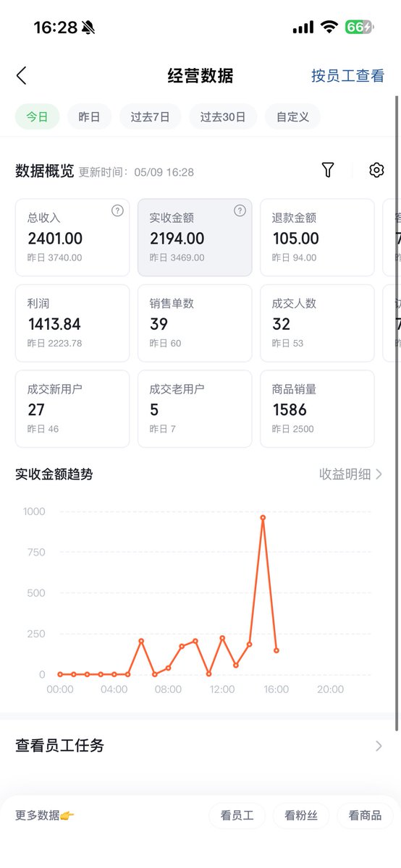The width and height of the screenshot is (401, 868).
Task: Switch to the 过去7日 tab
Action: click(151, 116)
